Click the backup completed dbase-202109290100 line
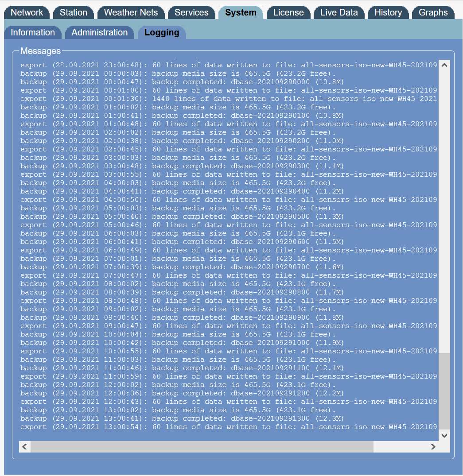The image size is (463, 476). (182, 116)
